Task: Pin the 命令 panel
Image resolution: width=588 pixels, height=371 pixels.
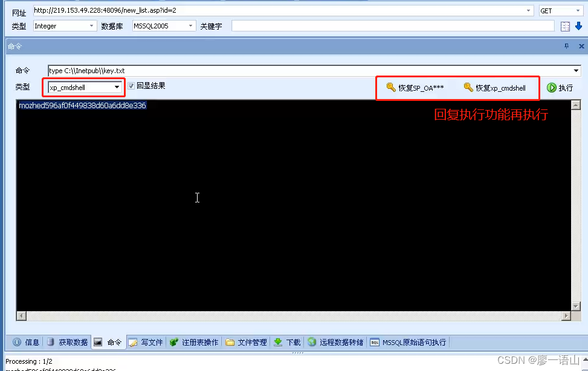Action: pos(567,46)
